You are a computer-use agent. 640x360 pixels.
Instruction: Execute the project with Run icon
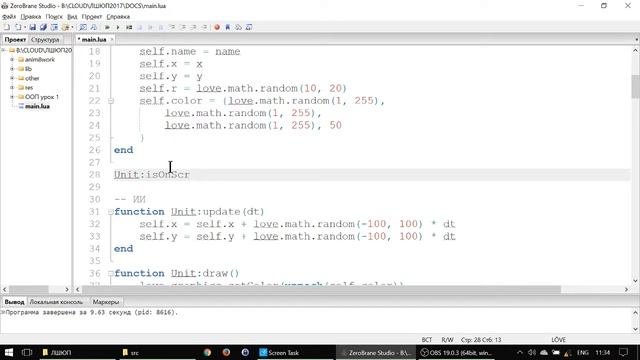coord(107,27)
